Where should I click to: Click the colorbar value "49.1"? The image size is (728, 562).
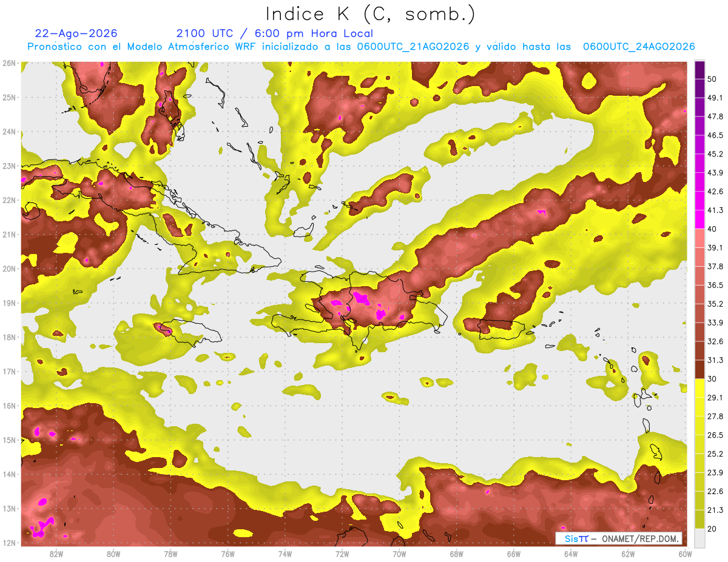[x=715, y=98]
